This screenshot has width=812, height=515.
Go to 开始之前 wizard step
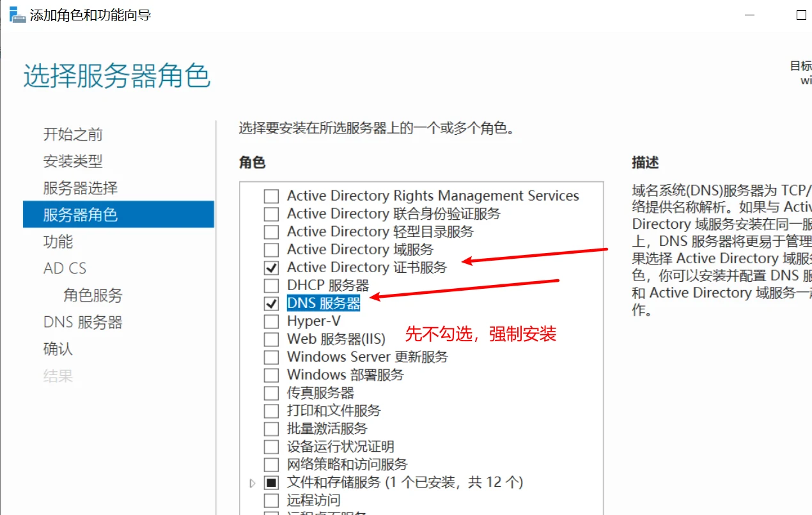(x=73, y=135)
